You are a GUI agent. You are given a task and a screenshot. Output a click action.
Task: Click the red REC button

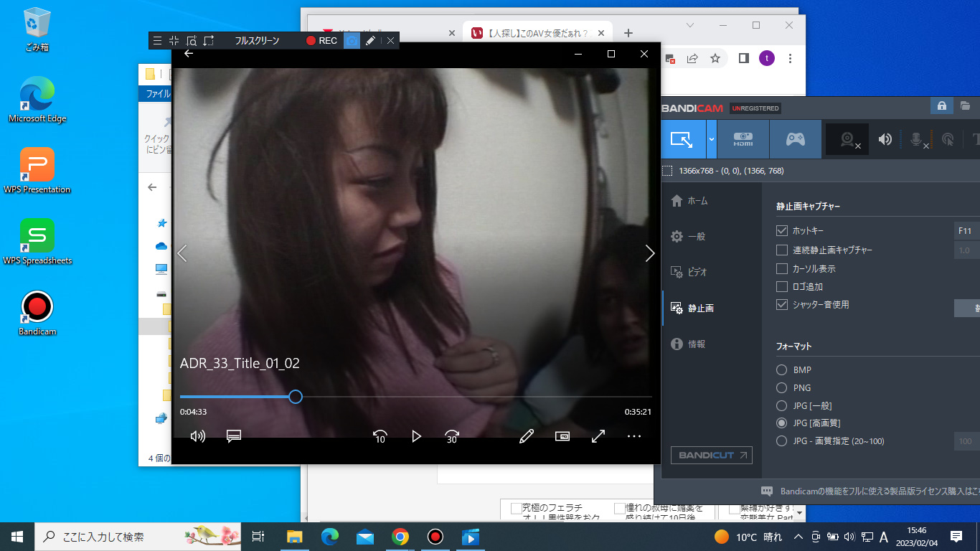(x=321, y=41)
